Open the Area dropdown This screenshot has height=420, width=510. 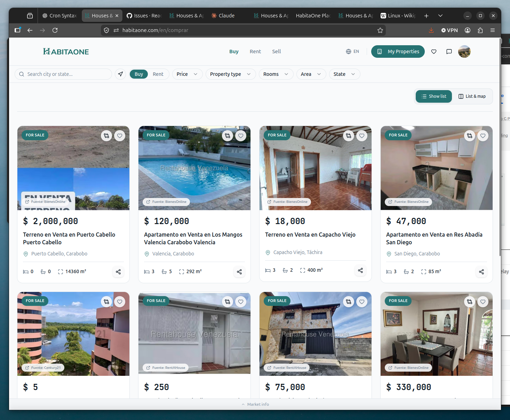pos(311,74)
